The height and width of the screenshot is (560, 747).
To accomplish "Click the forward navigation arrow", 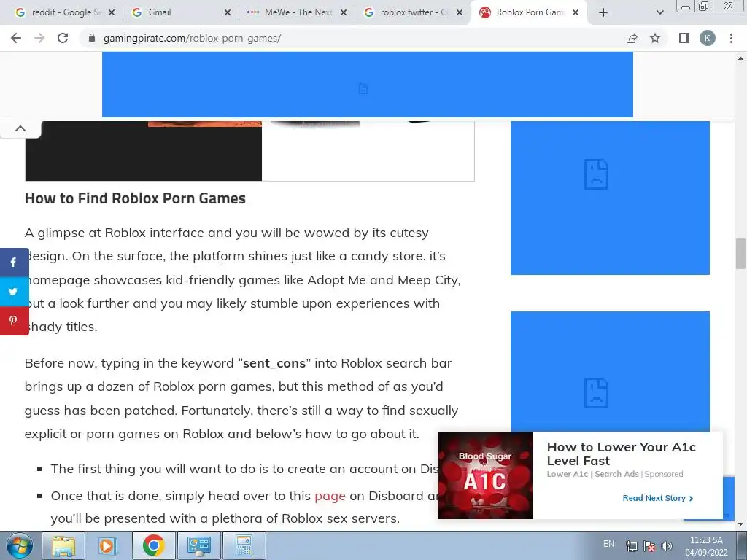I will (x=39, y=38).
